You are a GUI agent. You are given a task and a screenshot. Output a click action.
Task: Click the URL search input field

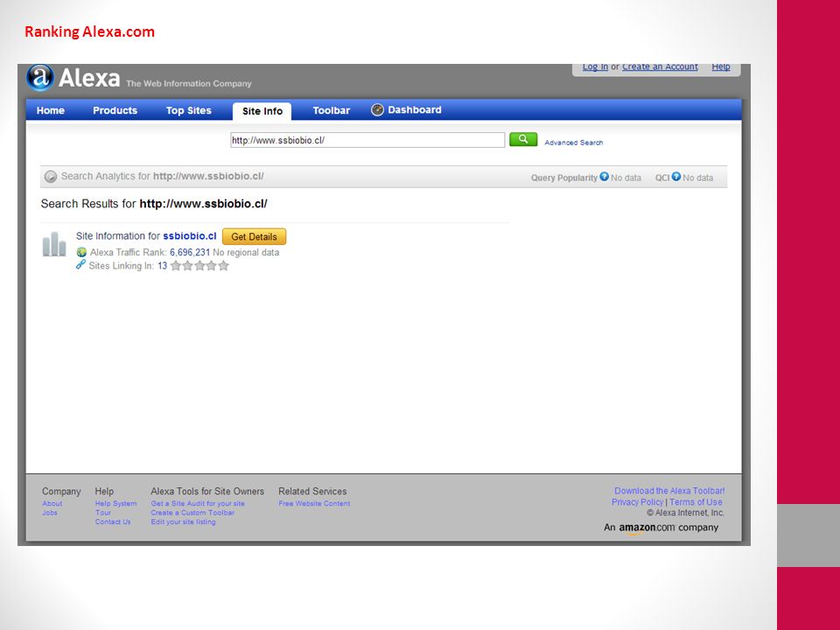(367, 140)
